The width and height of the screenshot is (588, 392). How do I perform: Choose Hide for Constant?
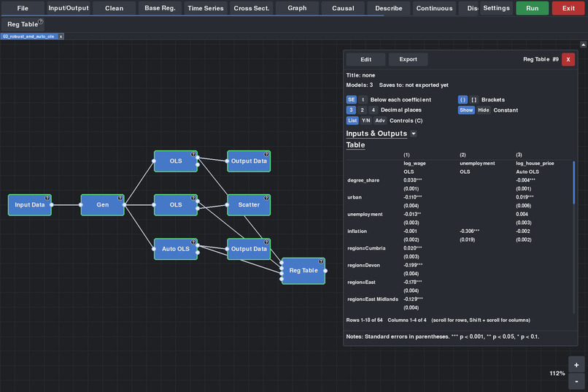point(484,110)
